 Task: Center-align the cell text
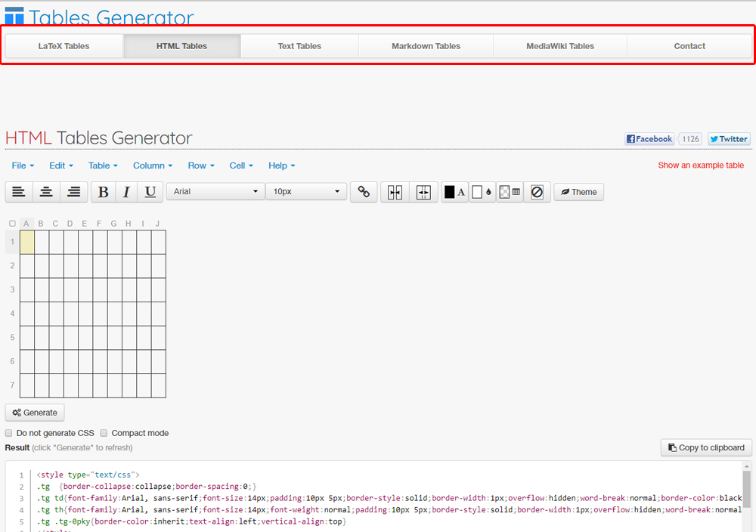pyautogui.click(x=46, y=192)
